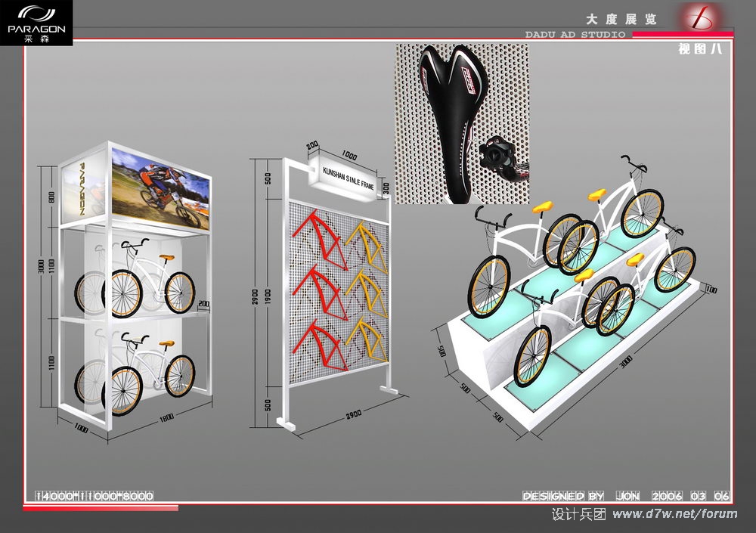Image resolution: width=756 pixels, height=533 pixels.
Task: Click the DADU AD STUDIO header text
Action: pyautogui.click(x=575, y=35)
